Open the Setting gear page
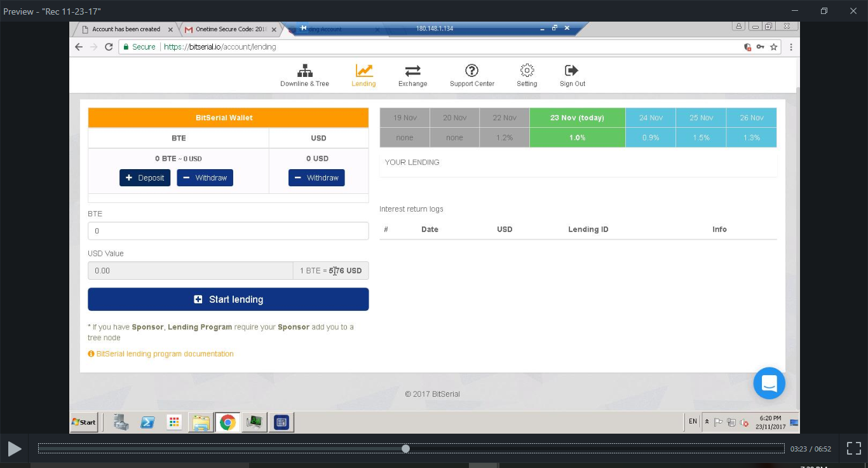Image resolution: width=868 pixels, height=468 pixels. point(526,75)
